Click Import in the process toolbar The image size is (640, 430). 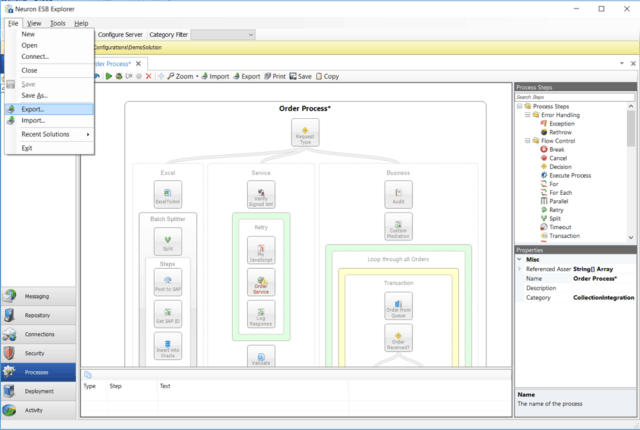pyautogui.click(x=215, y=76)
